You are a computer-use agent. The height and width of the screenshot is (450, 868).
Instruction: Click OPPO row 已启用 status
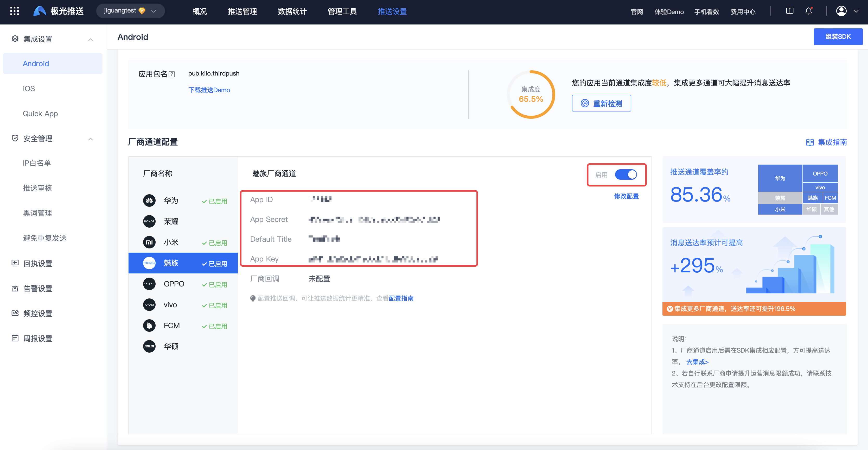[x=214, y=285]
